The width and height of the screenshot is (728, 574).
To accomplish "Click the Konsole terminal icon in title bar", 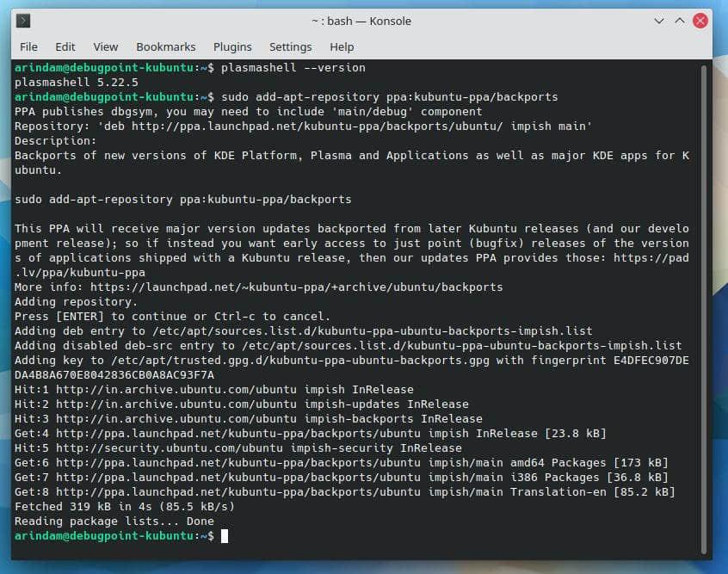I will tap(23, 21).
